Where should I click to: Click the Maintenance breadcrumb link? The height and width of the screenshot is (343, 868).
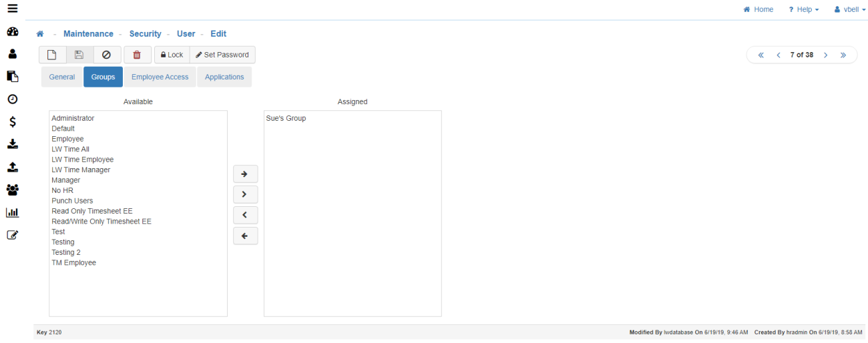(88, 33)
